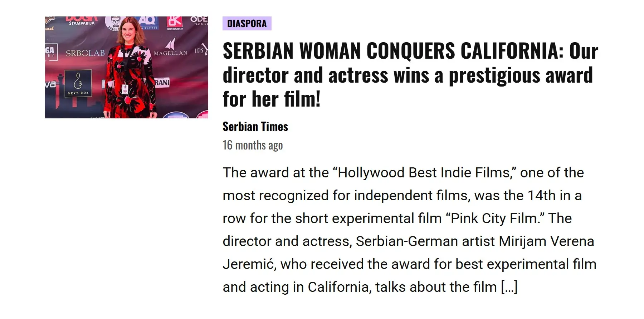Click the ODE Travel logo
The width and height of the screenshot is (644, 319).
(x=199, y=20)
